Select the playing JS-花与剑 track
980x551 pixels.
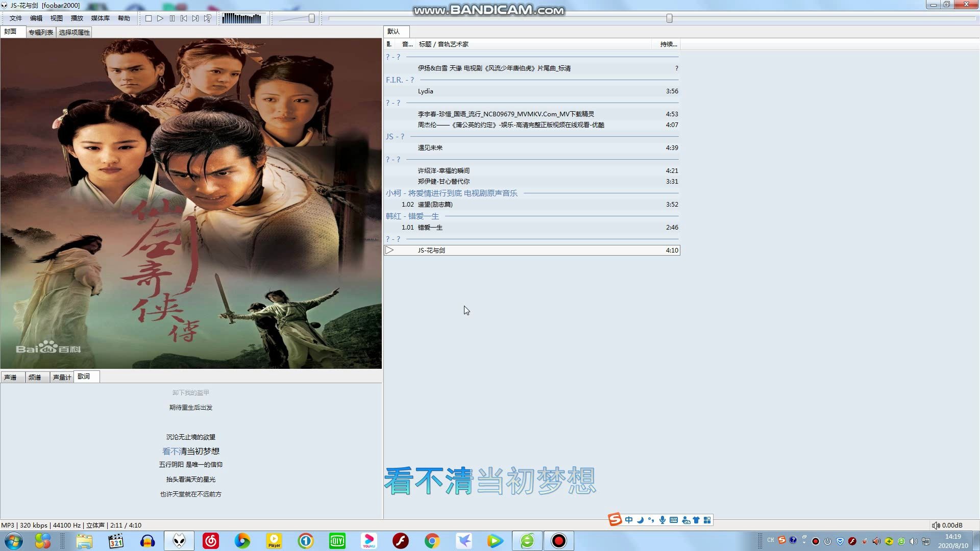(x=532, y=251)
